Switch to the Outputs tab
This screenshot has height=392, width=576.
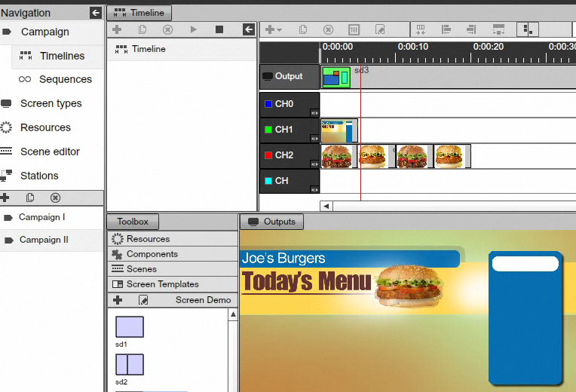click(271, 222)
